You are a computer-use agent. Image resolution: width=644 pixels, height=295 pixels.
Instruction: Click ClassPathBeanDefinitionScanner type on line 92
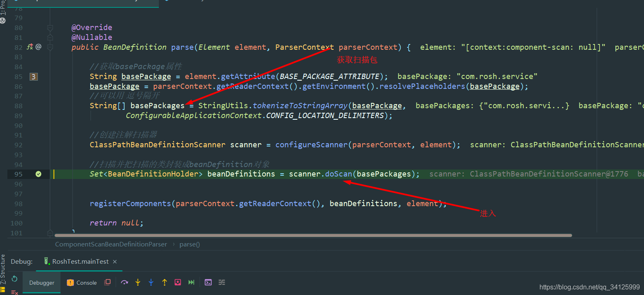(158, 145)
